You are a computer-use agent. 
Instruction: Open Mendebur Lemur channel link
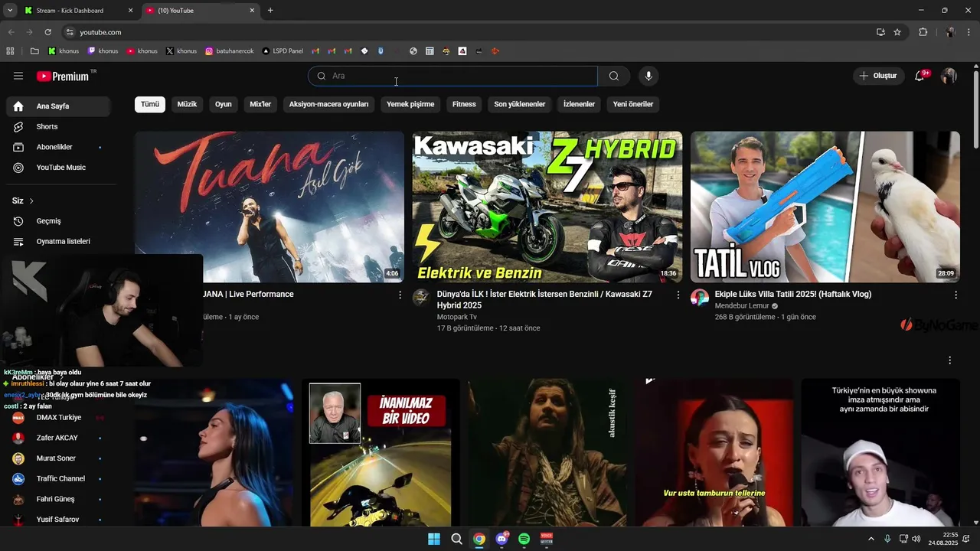[742, 306]
